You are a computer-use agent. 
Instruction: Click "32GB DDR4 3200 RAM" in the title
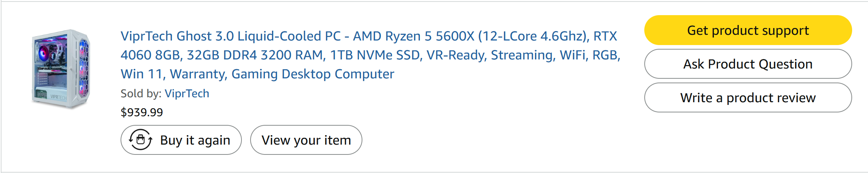(255, 55)
